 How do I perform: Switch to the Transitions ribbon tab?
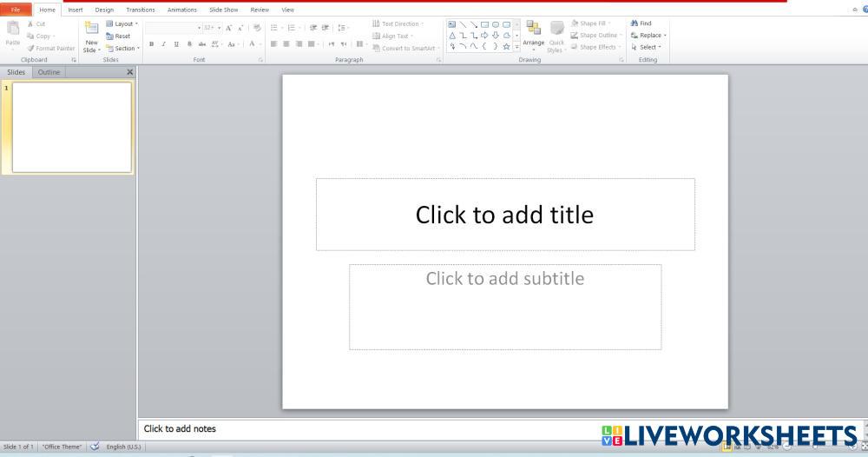[x=140, y=10]
